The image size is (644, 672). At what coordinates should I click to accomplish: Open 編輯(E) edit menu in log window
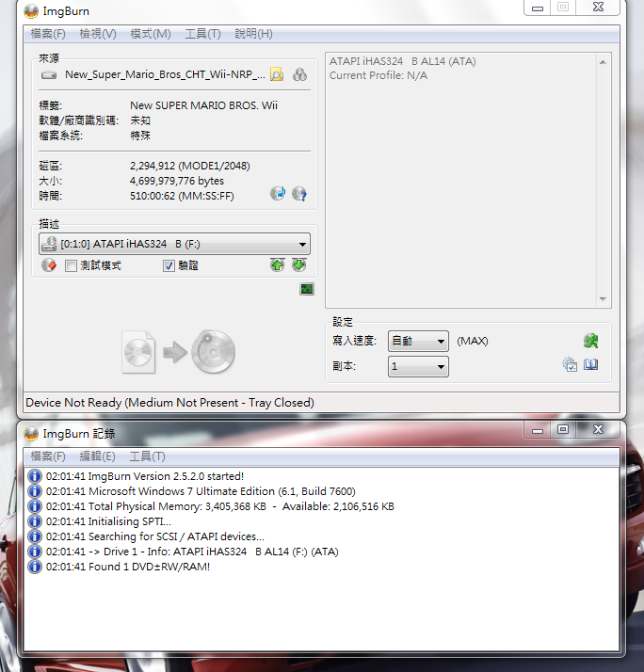pyautogui.click(x=97, y=456)
